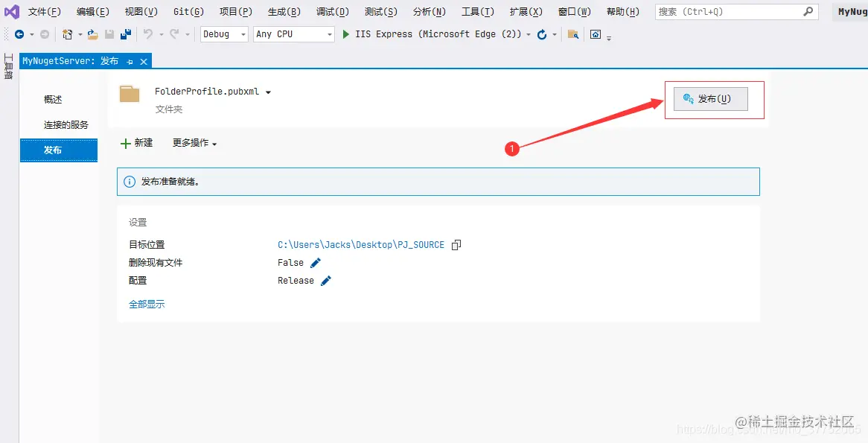Open the 编辑(E) menu
This screenshot has width=868, height=443.
93,12
